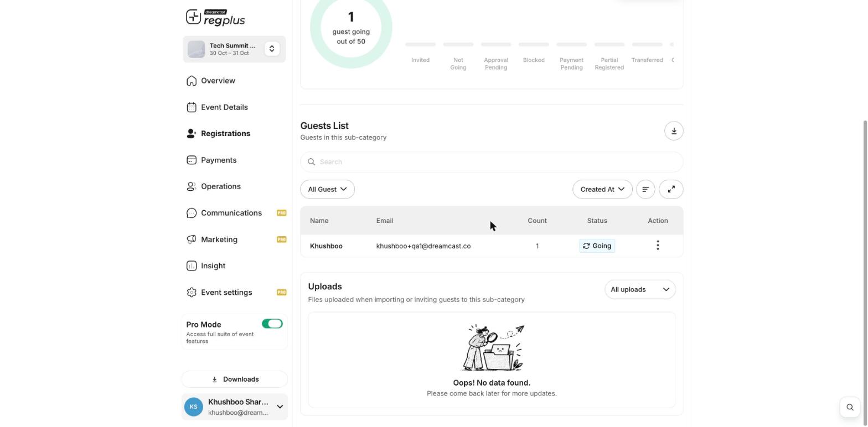Open the Created At sort dropdown
The height and width of the screenshot is (427, 868).
(602, 189)
